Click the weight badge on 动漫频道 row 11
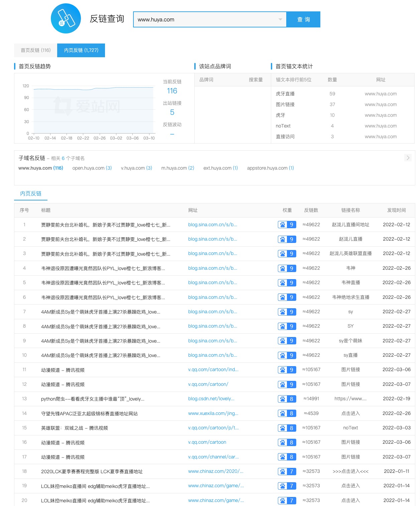The width and height of the screenshot is (420, 506). (x=287, y=369)
